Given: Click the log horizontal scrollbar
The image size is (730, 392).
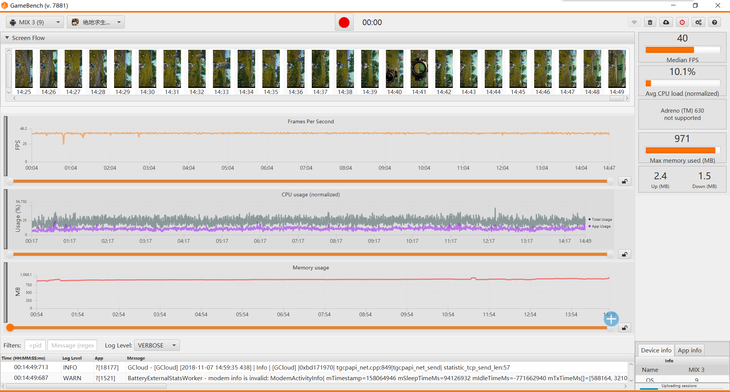Looking at the screenshot, I should pyautogui.click(x=86, y=386).
